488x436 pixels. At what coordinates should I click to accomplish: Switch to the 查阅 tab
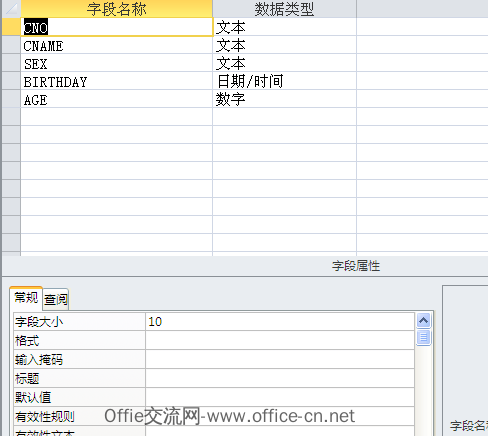coord(56,299)
